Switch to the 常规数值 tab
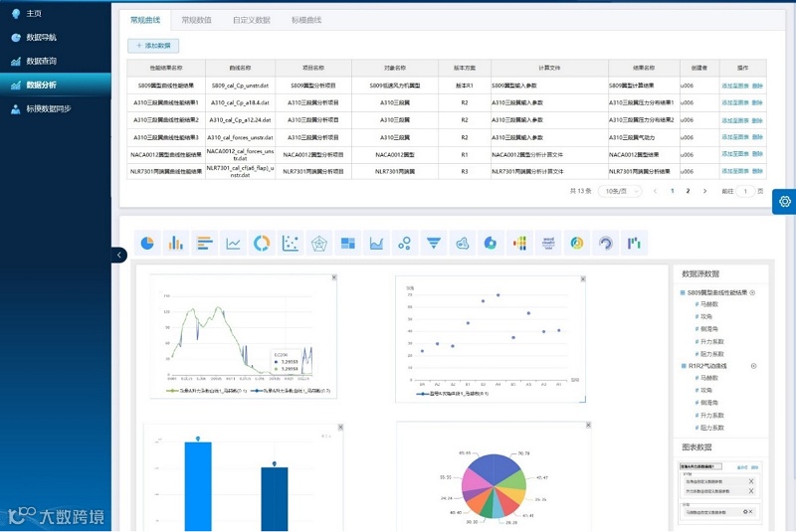The image size is (796, 532). 196,20
